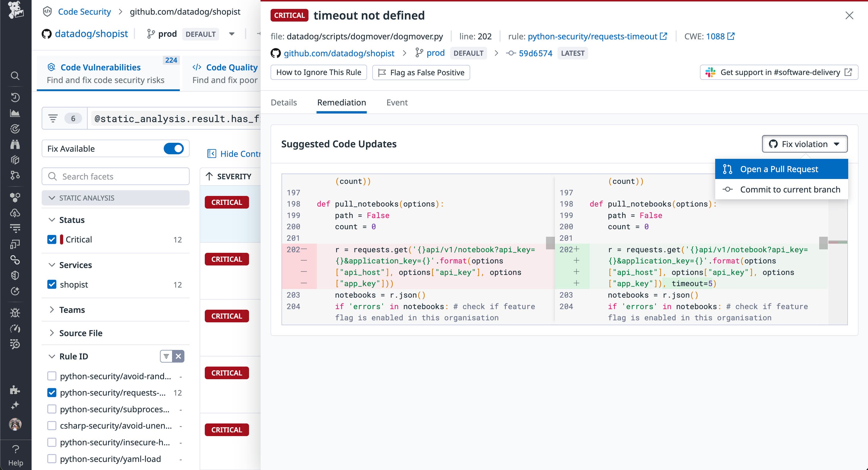Click the bug icon for Error Tracking
This screenshot has width=868, height=470.
coord(16,312)
